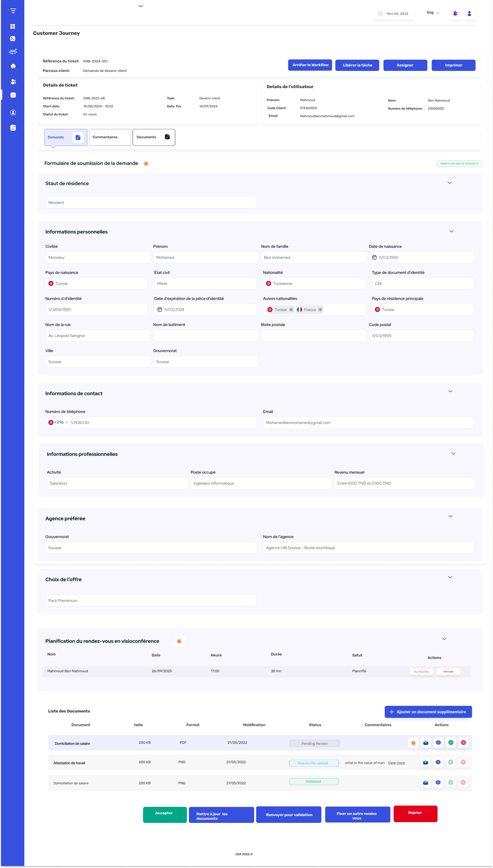
Task: Click the Assigner button
Action: (405, 65)
